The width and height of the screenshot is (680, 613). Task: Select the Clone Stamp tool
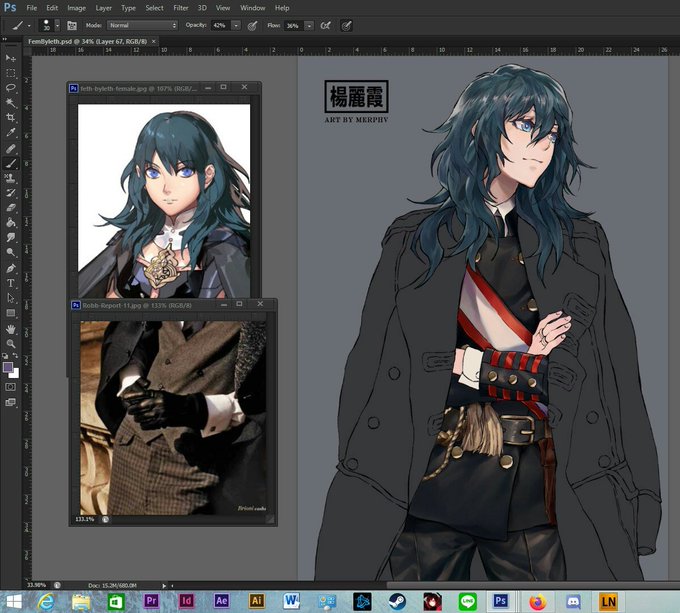pos(11,178)
